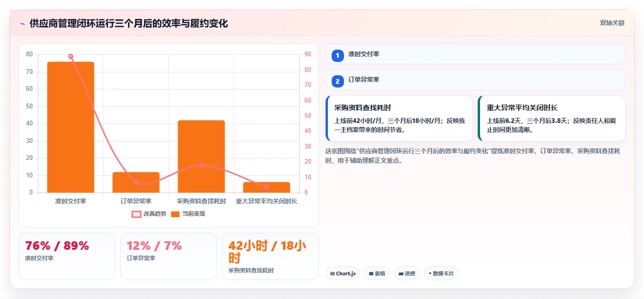Click the 准时交付率 orange bar
644x299 pixels.
pos(70,127)
